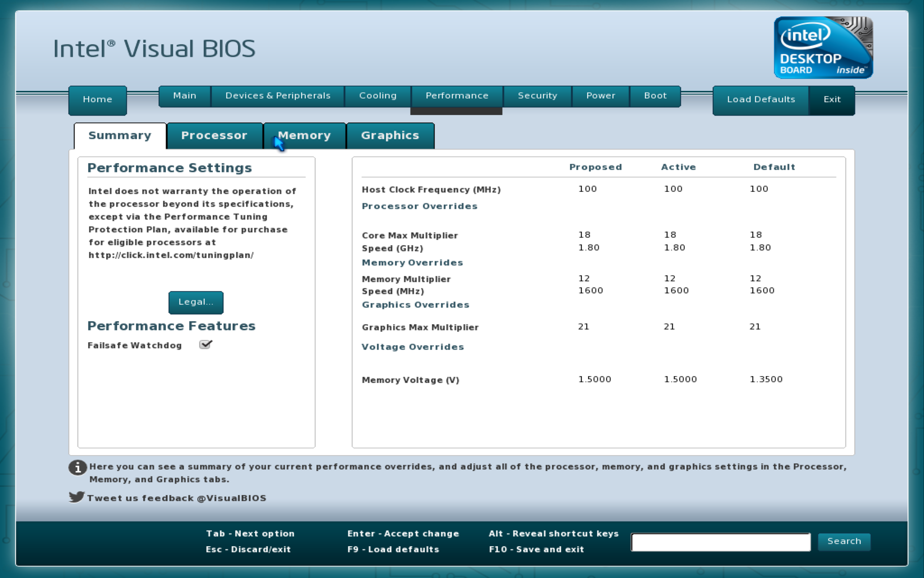This screenshot has width=924, height=578.
Task: Open the Boot tab
Action: coord(655,96)
